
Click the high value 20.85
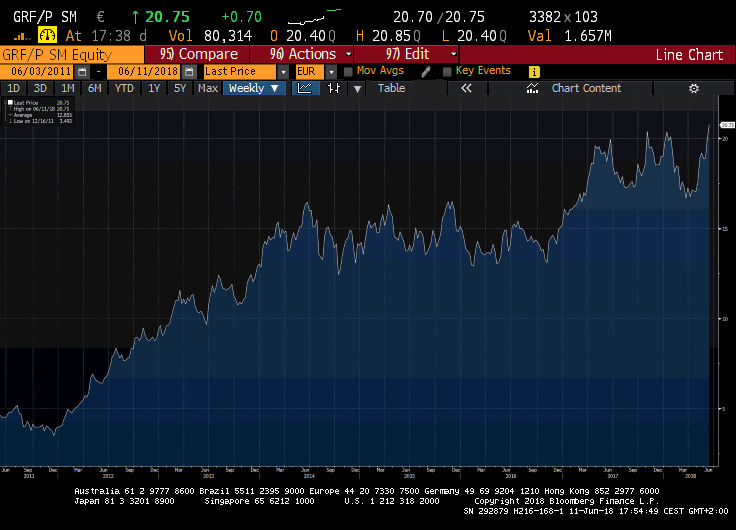click(391, 36)
